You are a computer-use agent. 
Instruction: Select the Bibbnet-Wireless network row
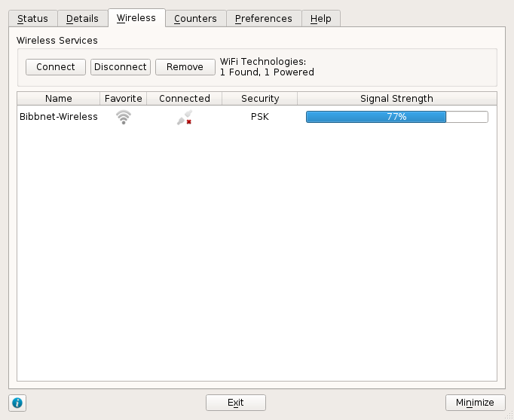58,117
